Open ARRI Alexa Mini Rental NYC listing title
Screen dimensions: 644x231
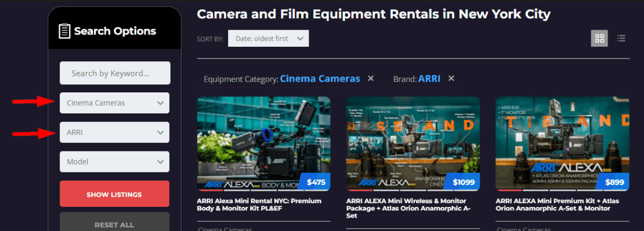[259, 204]
